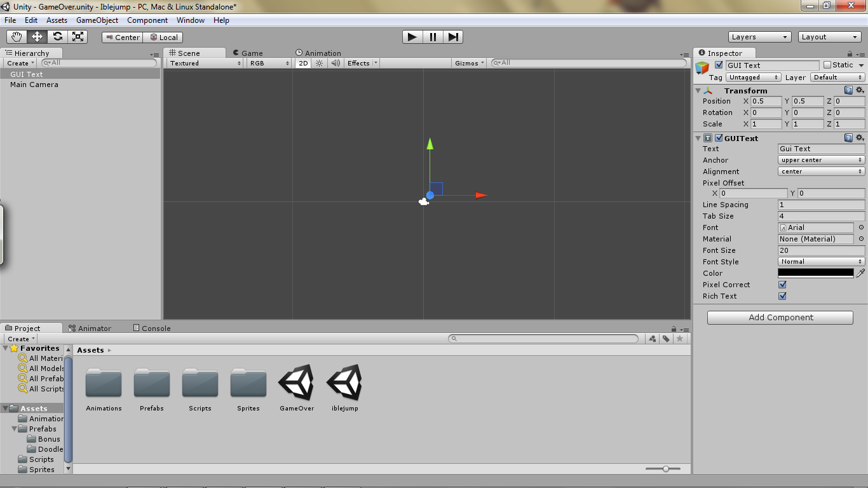Image resolution: width=868 pixels, height=488 pixels.
Task: Open the Transform component gear menu
Action: 860,90
